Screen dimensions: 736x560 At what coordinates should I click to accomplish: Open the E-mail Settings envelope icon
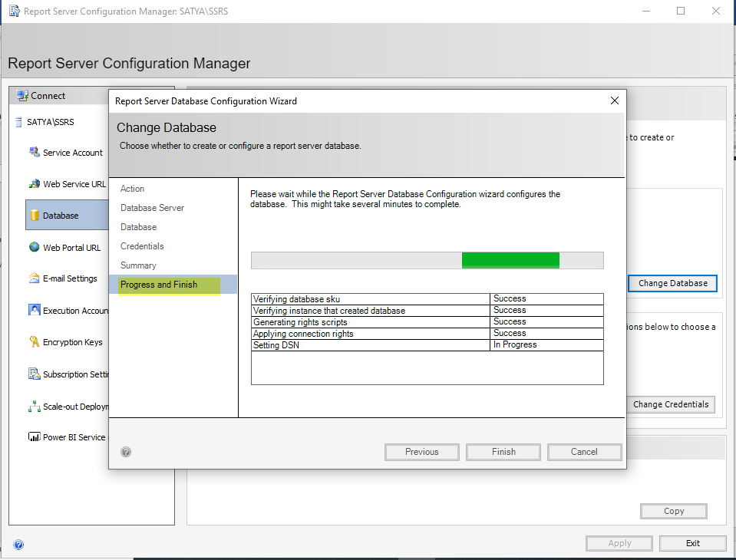(x=34, y=278)
